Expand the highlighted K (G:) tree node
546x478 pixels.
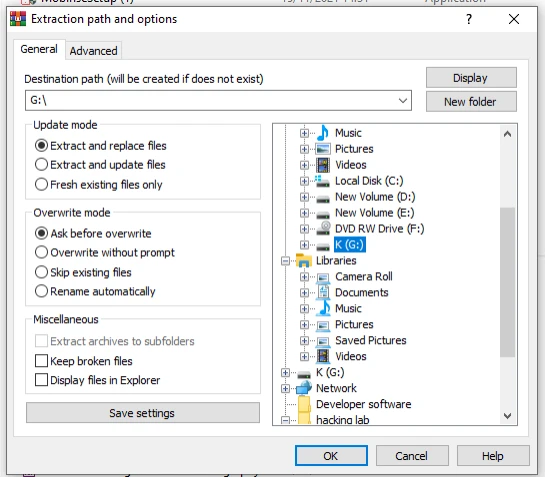coord(304,245)
